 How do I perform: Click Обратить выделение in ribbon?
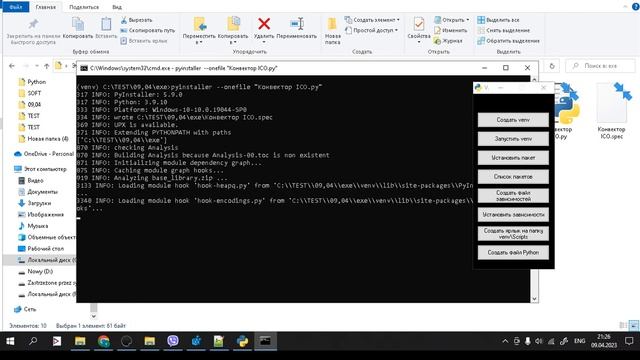click(509, 41)
